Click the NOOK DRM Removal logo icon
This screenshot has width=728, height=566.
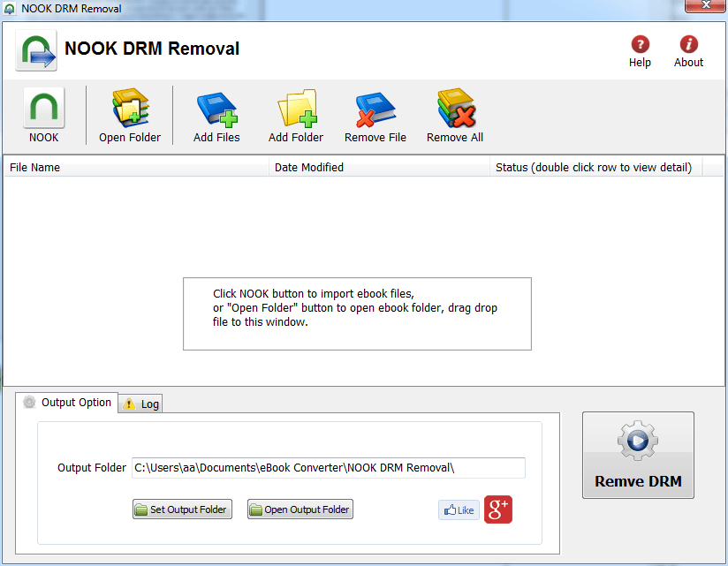click(35, 50)
